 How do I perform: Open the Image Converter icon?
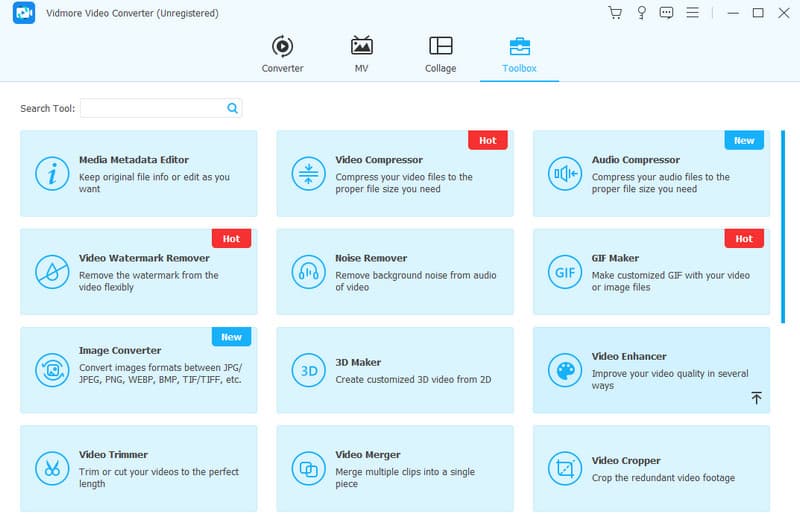click(51, 369)
